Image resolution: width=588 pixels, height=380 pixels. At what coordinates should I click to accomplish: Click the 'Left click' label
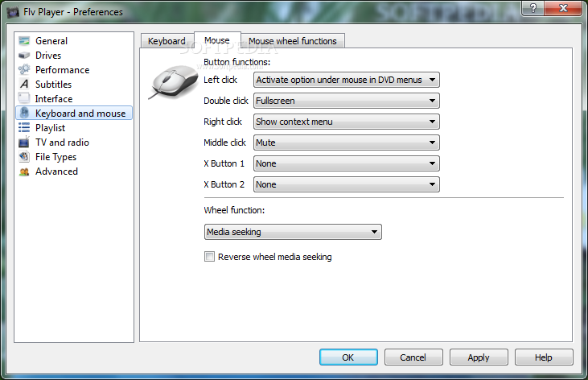coord(220,80)
